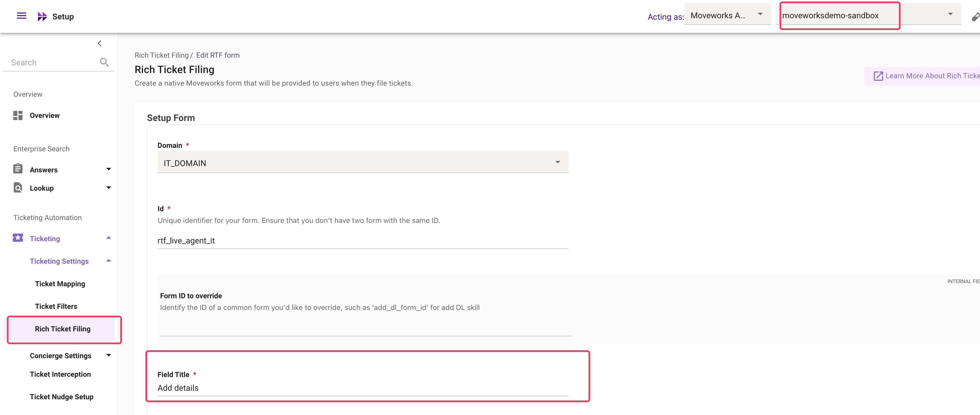Follow the Rich Ticket Filing breadcrumb
Screen dimensions: 980x415
pos(162,55)
